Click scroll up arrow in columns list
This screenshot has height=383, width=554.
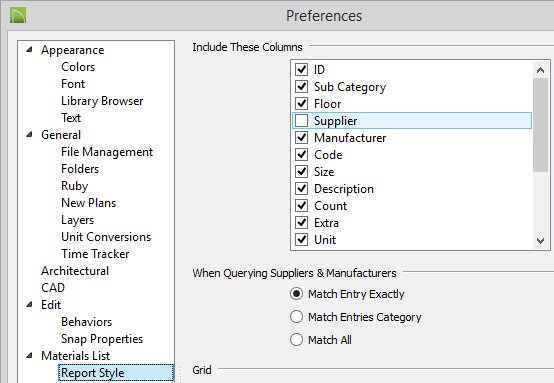click(540, 70)
